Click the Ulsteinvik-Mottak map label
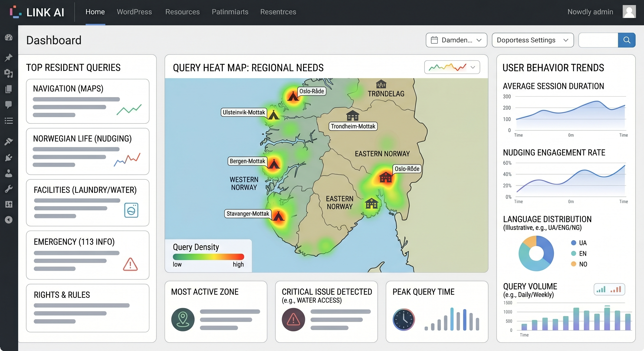 [x=244, y=112]
